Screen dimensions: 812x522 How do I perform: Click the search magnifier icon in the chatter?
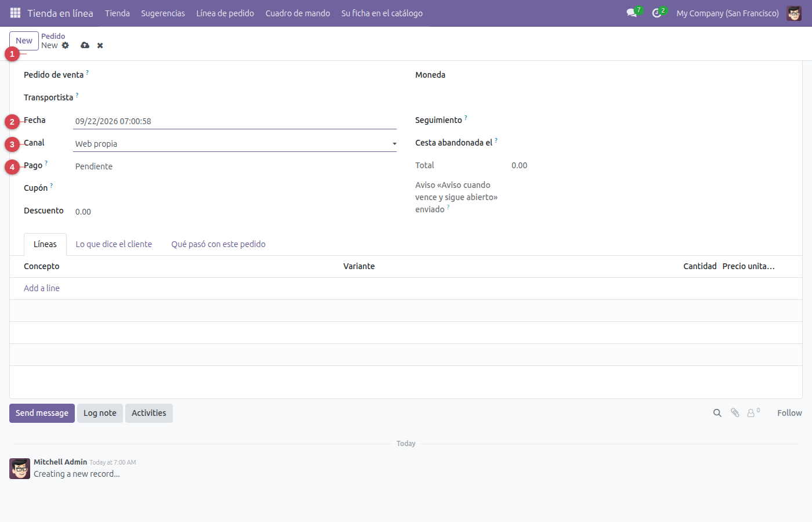coord(717,413)
